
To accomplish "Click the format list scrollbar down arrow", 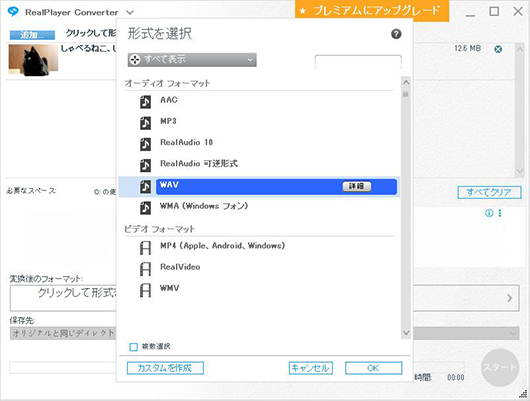I will pos(406,333).
